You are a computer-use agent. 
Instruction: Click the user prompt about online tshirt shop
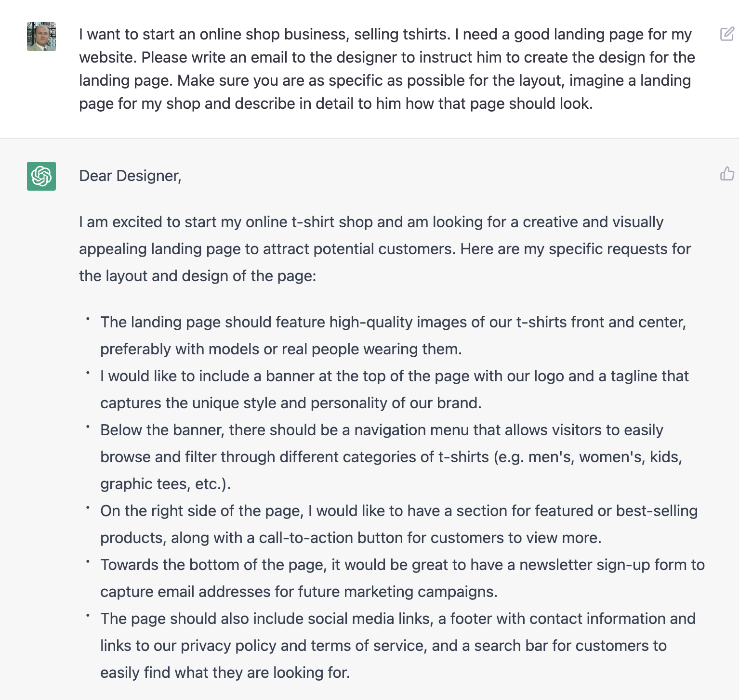[387, 69]
